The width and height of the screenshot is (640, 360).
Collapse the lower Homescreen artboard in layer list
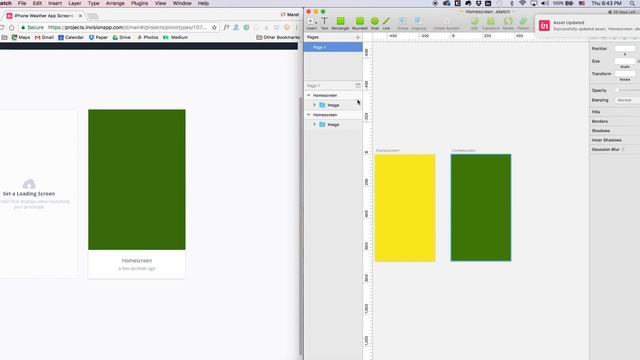[x=309, y=115]
